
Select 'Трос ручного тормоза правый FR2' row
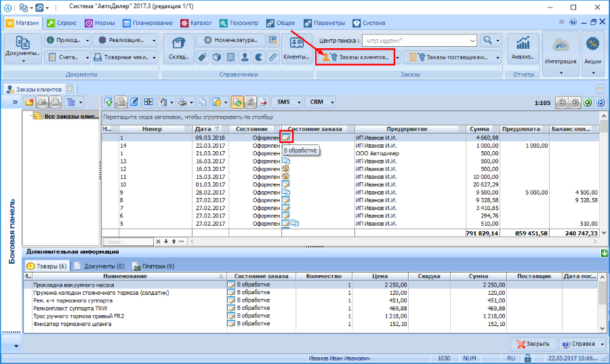pyautogui.click(x=310, y=316)
